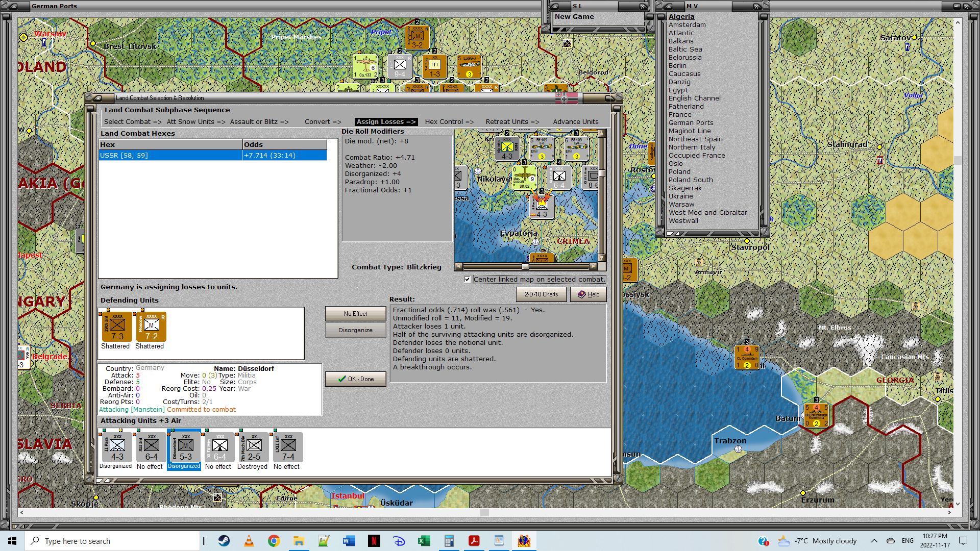Click the 7-3 shattered defending unit

click(x=117, y=327)
